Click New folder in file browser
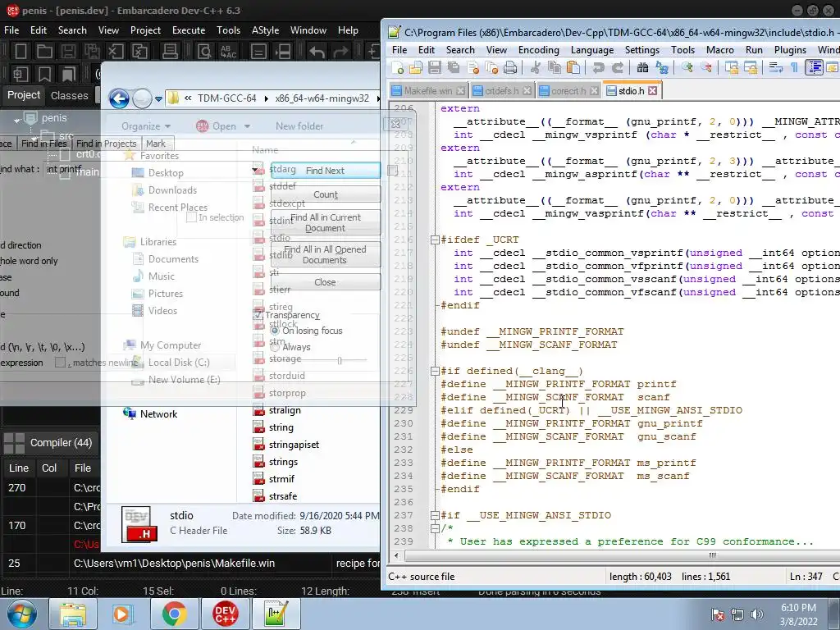The width and height of the screenshot is (840, 630). coord(299,126)
